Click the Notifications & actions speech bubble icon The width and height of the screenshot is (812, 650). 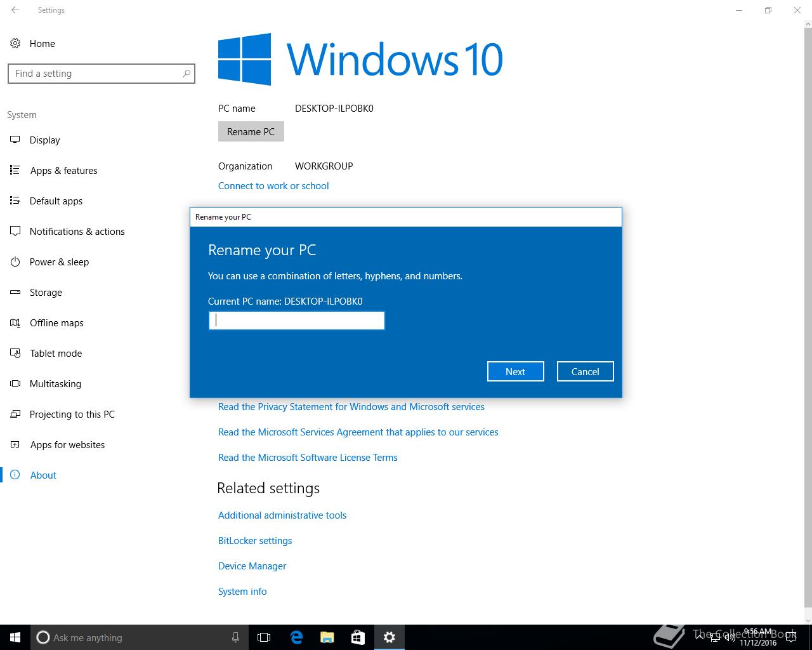(x=15, y=231)
